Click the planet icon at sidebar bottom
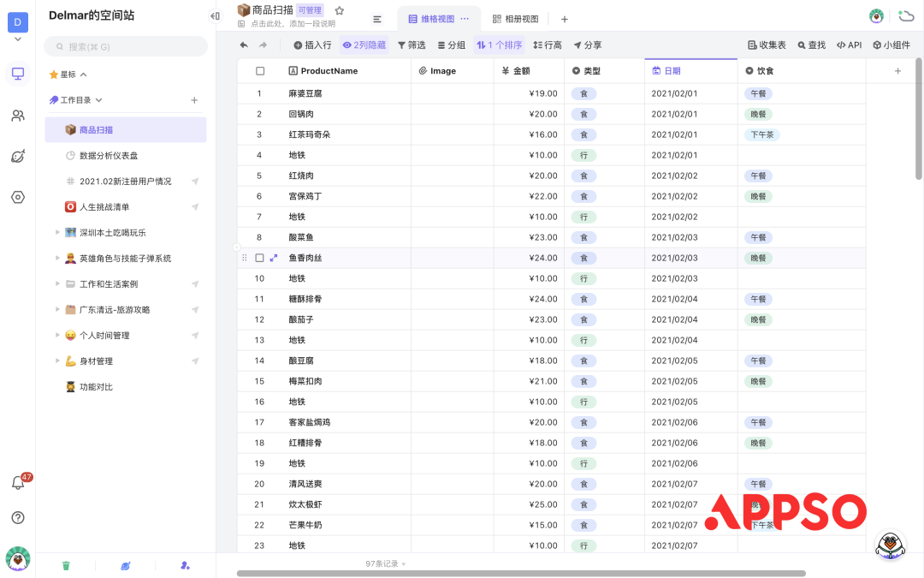Viewport: 924px width, 578px height. pyautogui.click(x=126, y=566)
